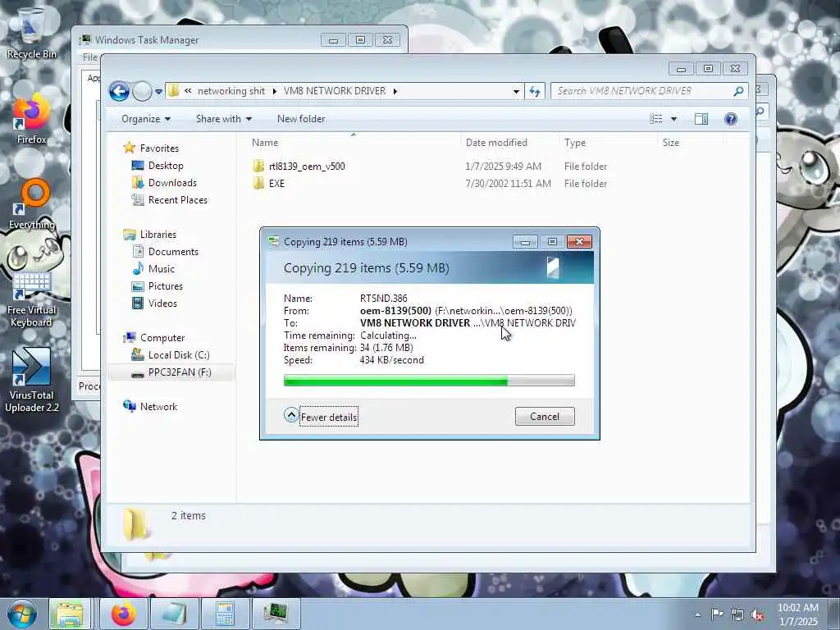Screen dimensions: 840x630
Task: Click the New folder button
Action: 301,119
